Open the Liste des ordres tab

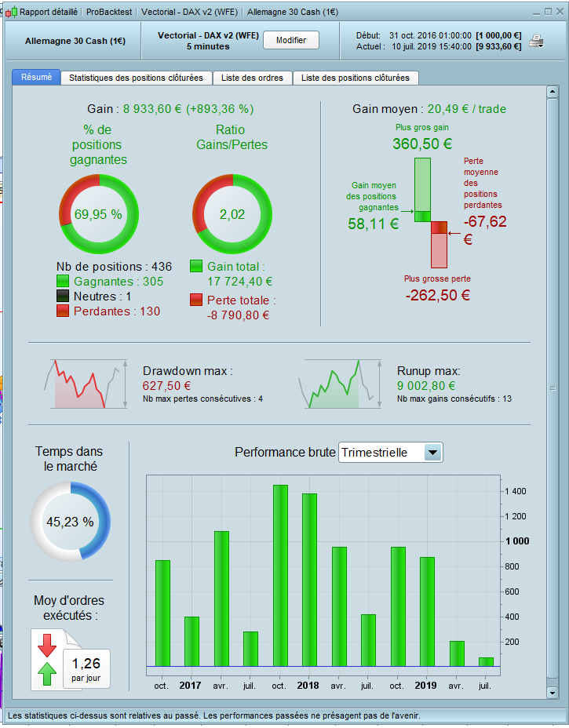click(x=252, y=78)
